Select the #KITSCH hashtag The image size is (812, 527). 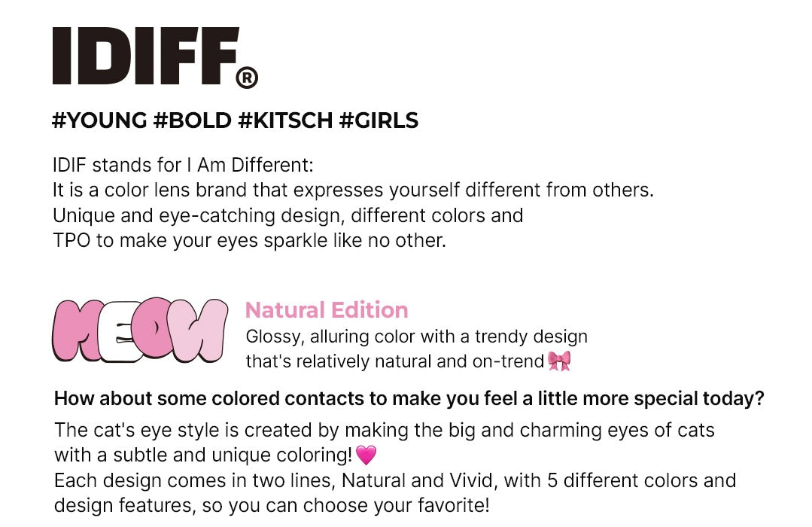[x=285, y=120]
